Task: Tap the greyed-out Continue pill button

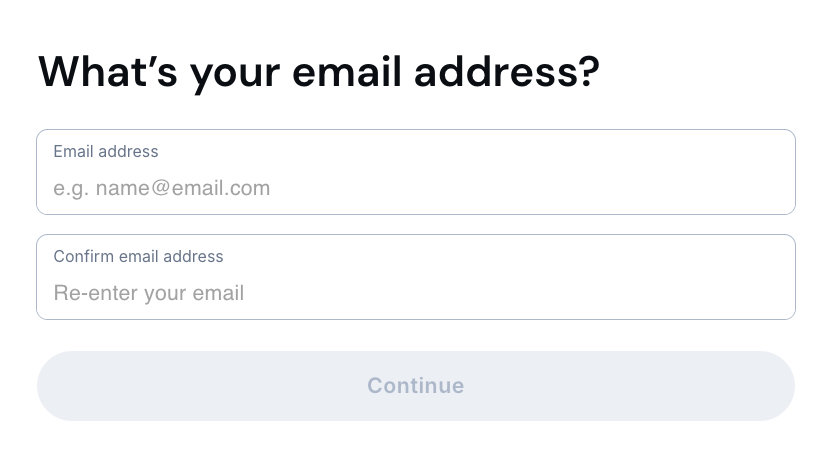Action: 415,386
